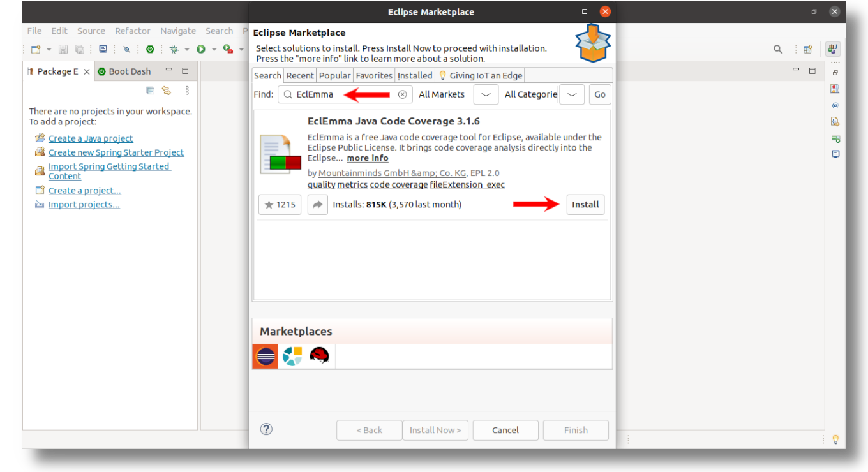This screenshot has width=868, height=472.
Task: Click the Collapse All icon in Package Explorer
Action: tap(151, 91)
